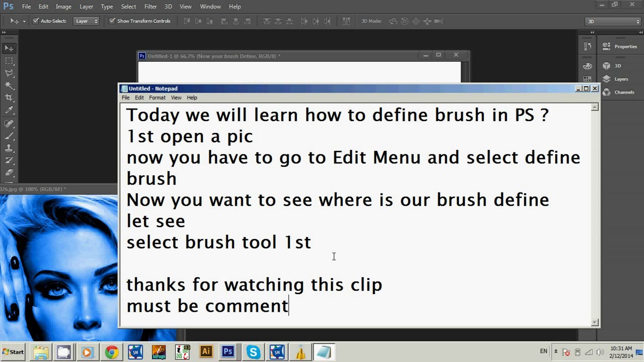Open the History panel icon

587,46
